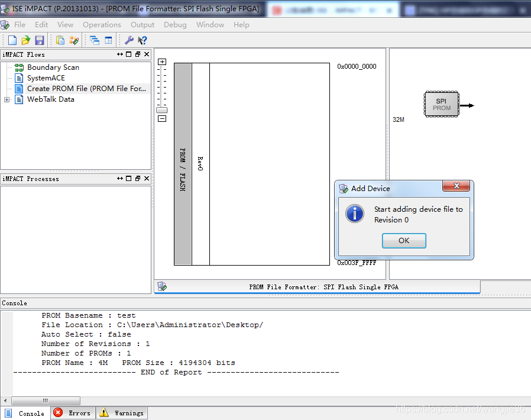Open the Output menu
The height and width of the screenshot is (420, 531).
point(143,25)
